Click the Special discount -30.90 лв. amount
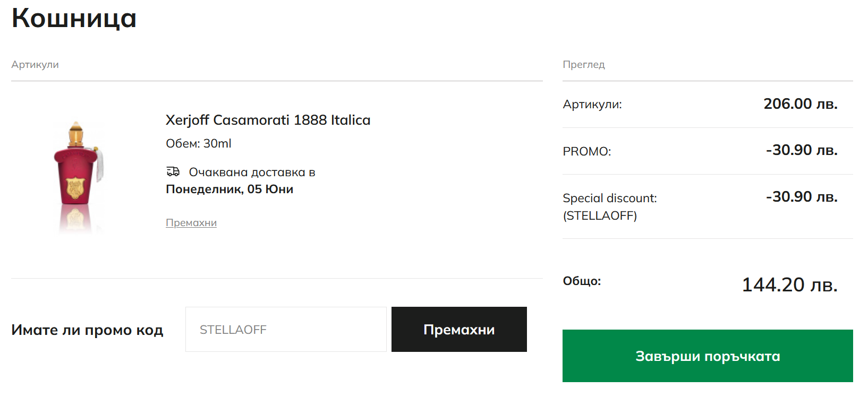The height and width of the screenshot is (397, 868). click(x=801, y=197)
